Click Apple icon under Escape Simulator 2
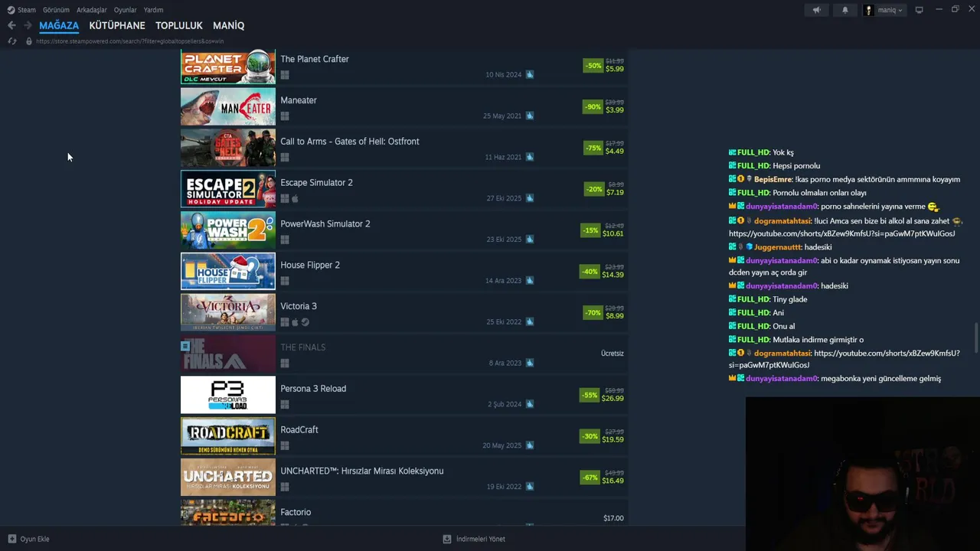The height and width of the screenshot is (551, 980). pos(295,199)
